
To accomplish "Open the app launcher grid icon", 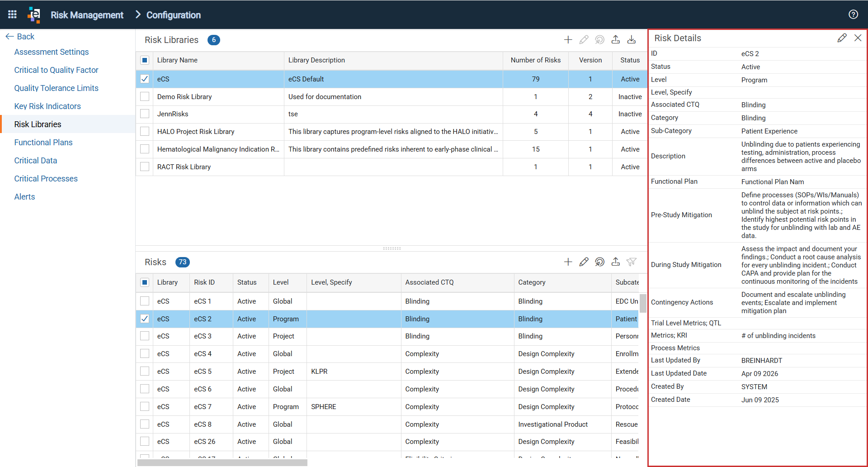I will (12, 14).
